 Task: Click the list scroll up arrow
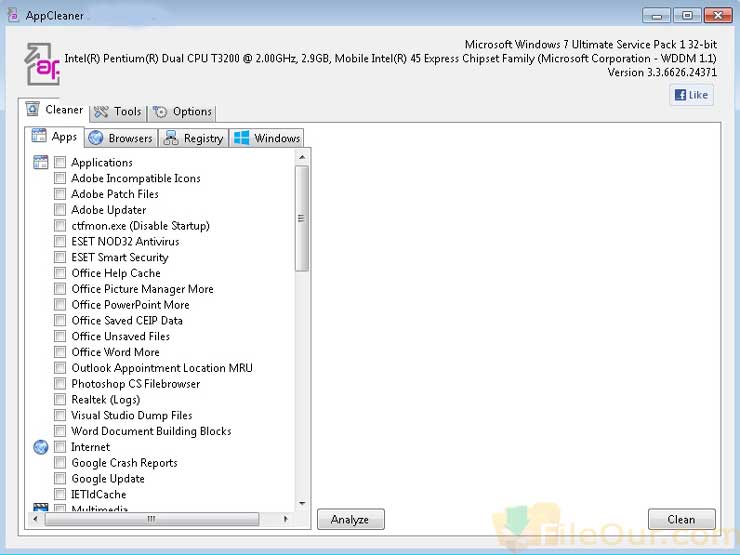302,157
